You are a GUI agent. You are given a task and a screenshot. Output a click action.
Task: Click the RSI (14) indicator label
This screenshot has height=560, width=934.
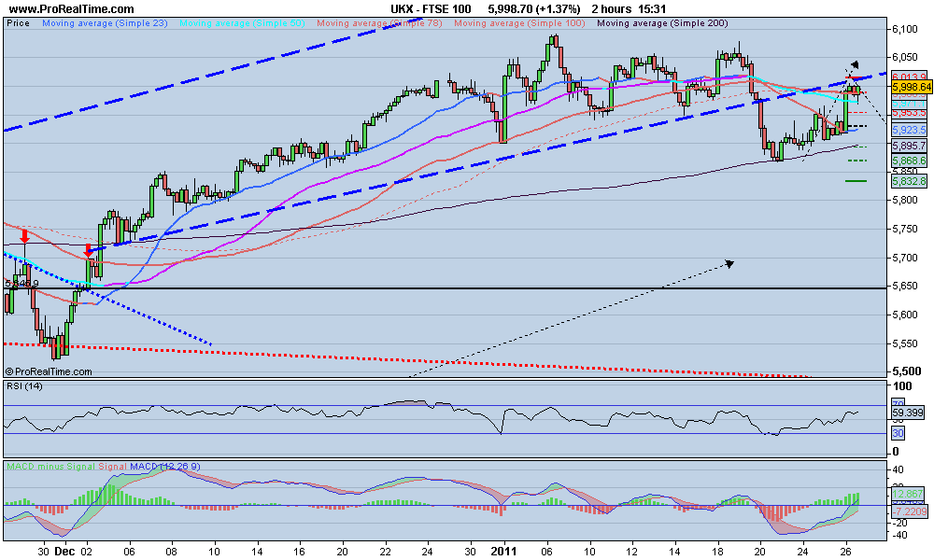pos(24,386)
